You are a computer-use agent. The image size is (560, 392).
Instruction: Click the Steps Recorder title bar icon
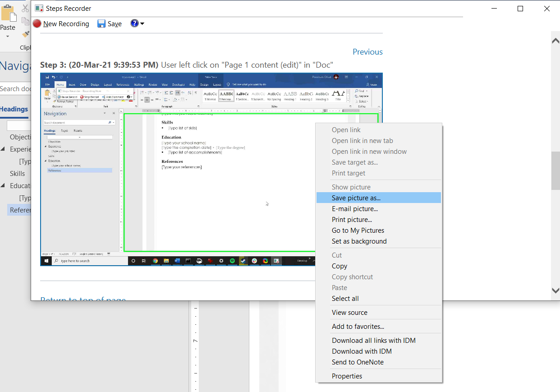point(39,8)
